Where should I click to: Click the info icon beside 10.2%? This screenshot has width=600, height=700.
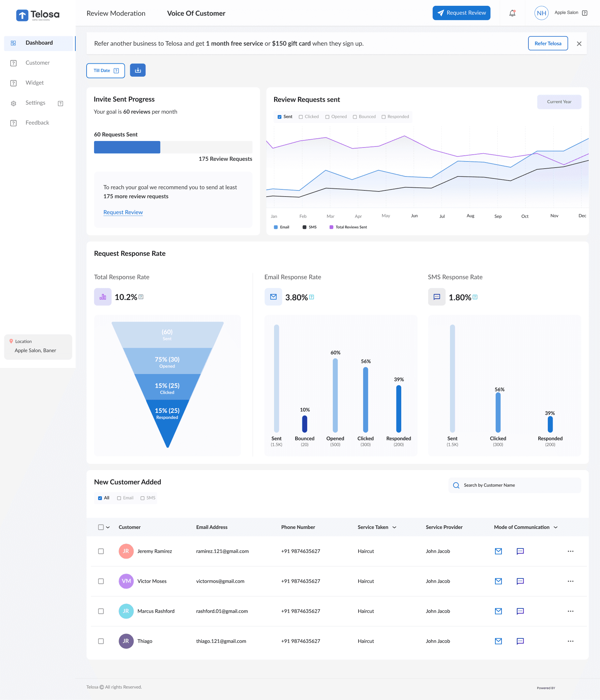(141, 297)
